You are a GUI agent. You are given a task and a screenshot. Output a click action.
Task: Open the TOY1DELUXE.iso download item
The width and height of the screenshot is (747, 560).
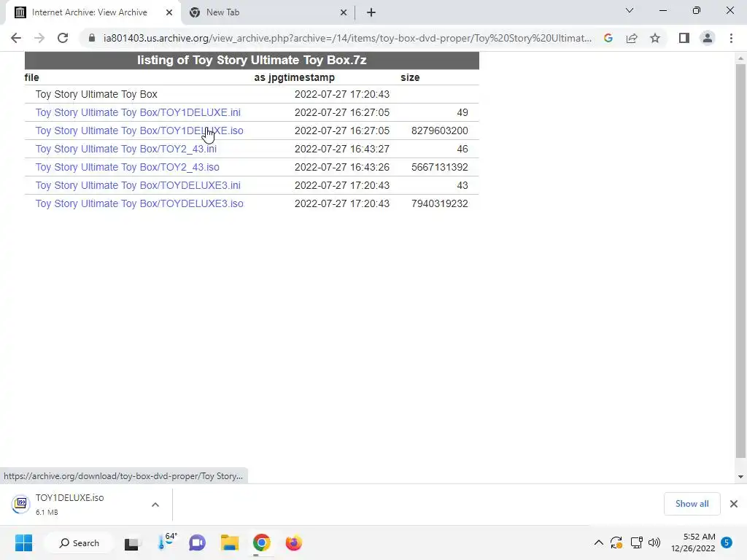69,505
